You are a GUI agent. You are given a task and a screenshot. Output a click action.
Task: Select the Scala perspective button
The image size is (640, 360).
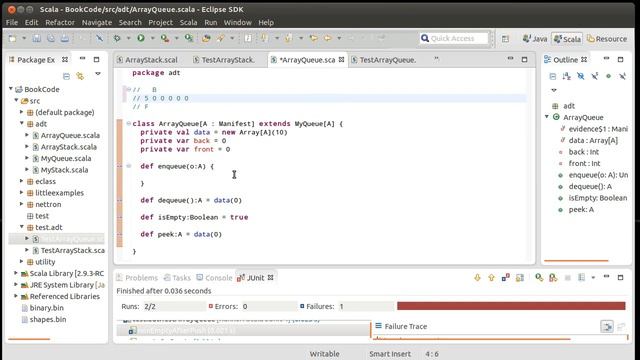[567, 39]
